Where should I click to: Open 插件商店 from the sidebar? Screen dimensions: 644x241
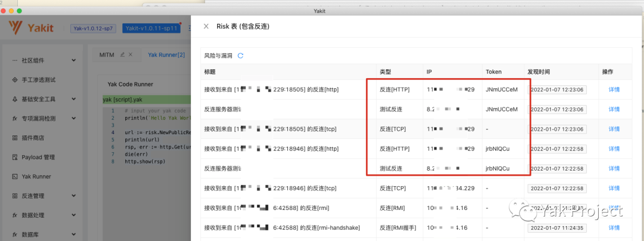pos(33,138)
